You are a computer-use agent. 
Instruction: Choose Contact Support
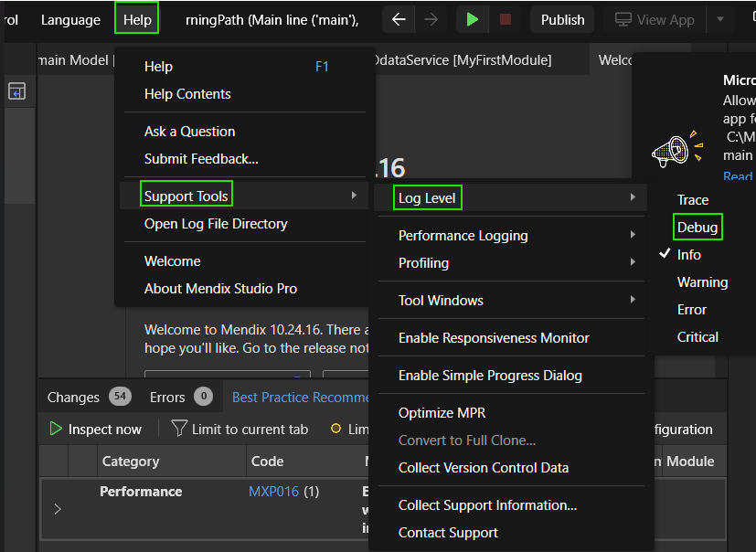[x=448, y=533]
